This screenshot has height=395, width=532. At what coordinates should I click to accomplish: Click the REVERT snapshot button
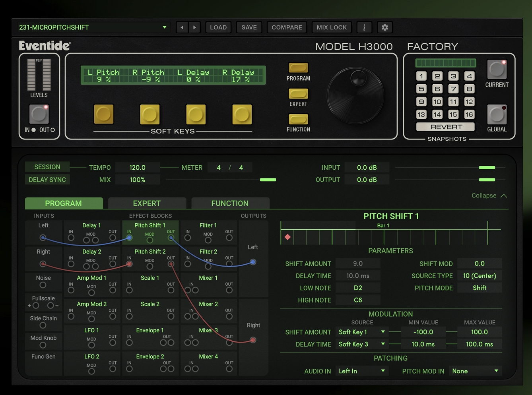point(445,127)
